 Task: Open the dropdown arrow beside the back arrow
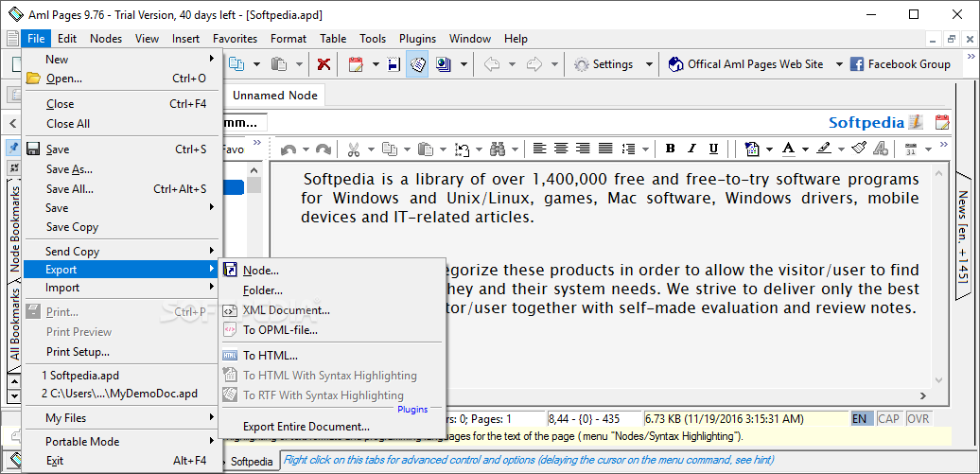[512, 64]
